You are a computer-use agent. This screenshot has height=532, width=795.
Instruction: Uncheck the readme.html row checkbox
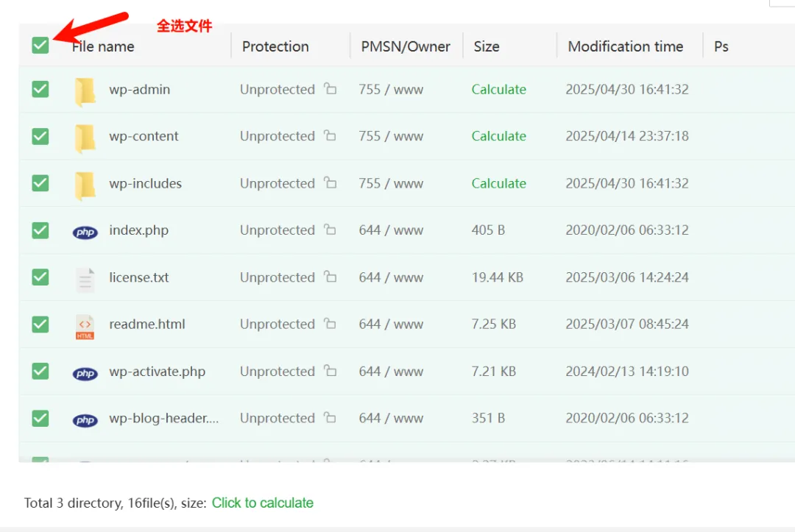click(40, 324)
